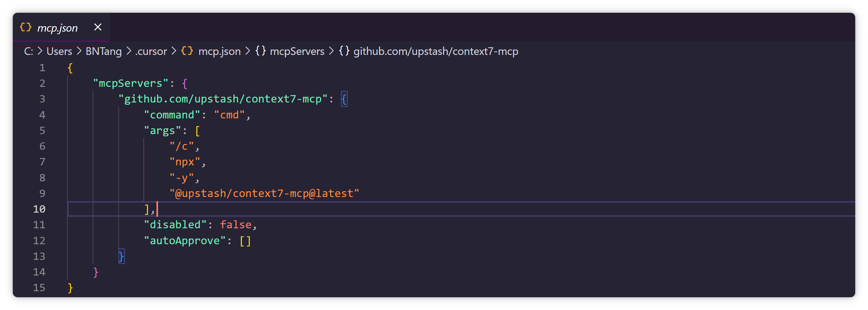Open the BNTang breadcrumb segment
Screen dimensions: 868x310
[x=103, y=51]
